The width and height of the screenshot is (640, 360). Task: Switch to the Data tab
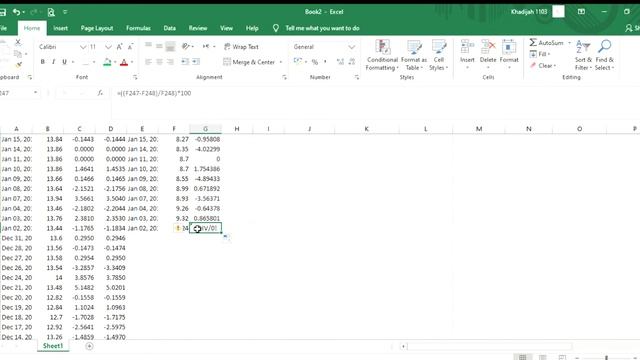pyautogui.click(x=169, y=28)
